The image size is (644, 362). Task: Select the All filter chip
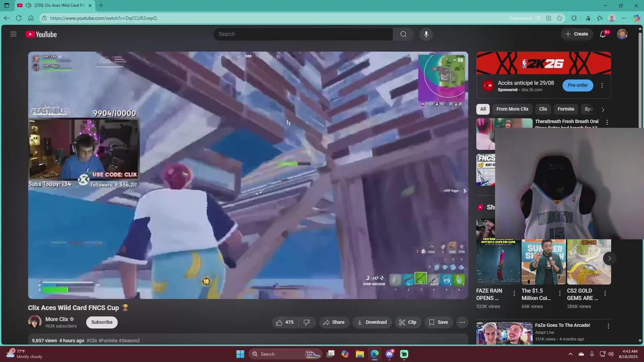(x=483, y=109)
